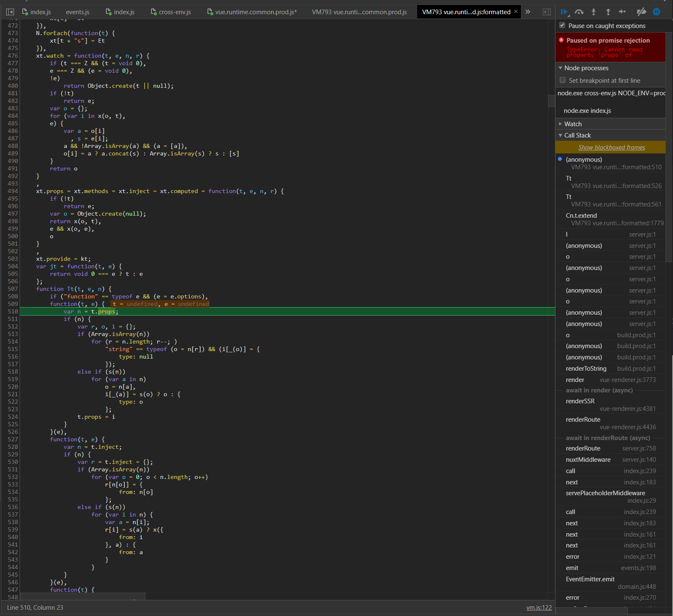Select EventEmitter.emit frame

click(x=610, y=583)
